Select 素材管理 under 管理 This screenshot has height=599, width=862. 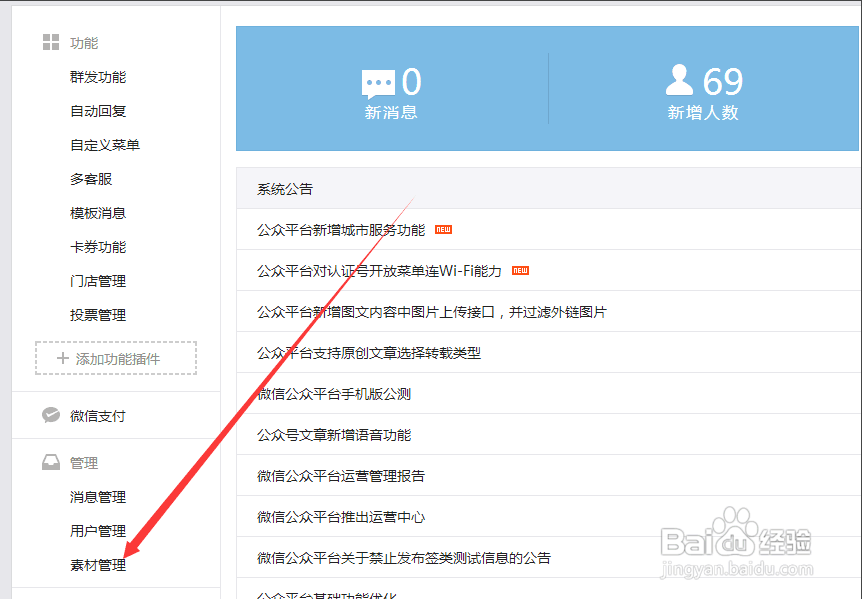click(97, 564)
